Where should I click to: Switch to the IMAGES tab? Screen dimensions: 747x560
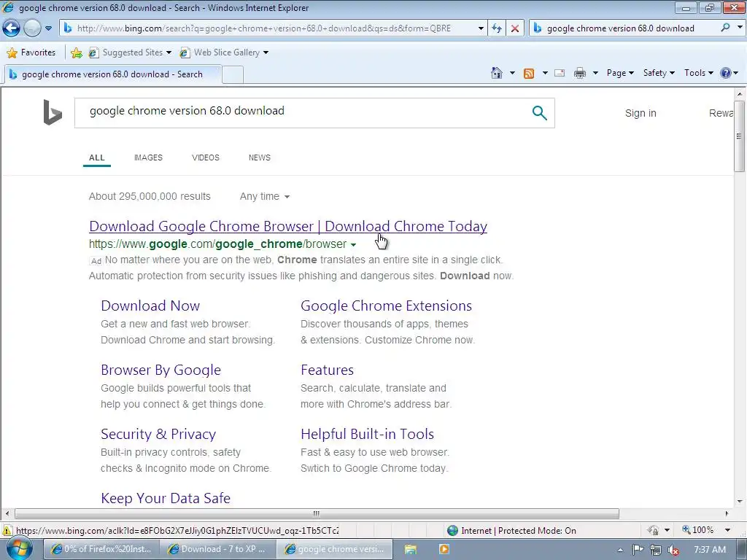click(x=148, y=157)
